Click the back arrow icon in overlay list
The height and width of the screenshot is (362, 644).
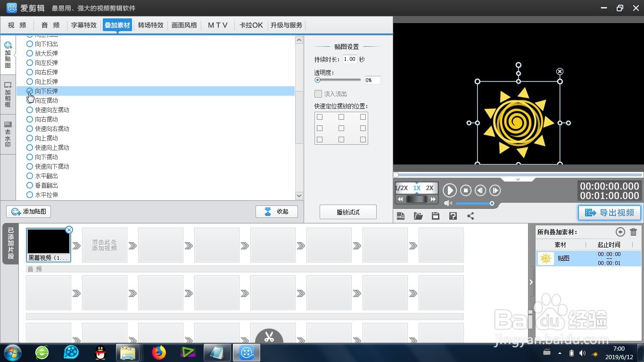620,232
